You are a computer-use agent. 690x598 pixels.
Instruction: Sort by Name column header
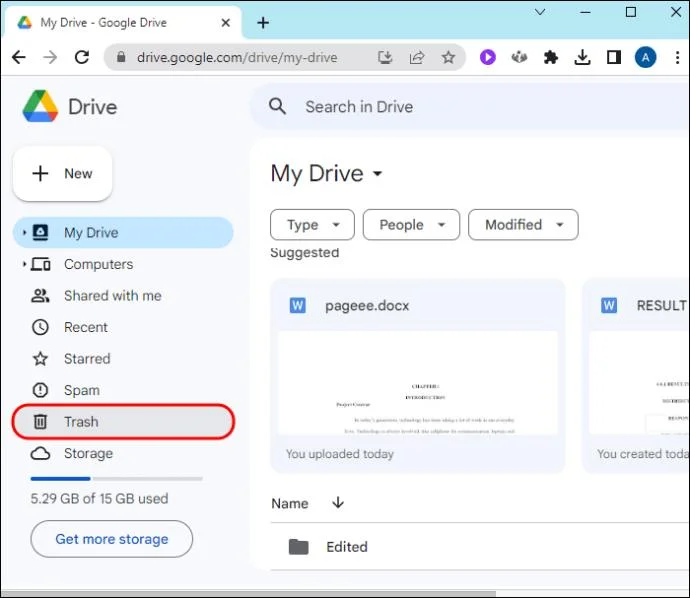click(x=290, y=503)
